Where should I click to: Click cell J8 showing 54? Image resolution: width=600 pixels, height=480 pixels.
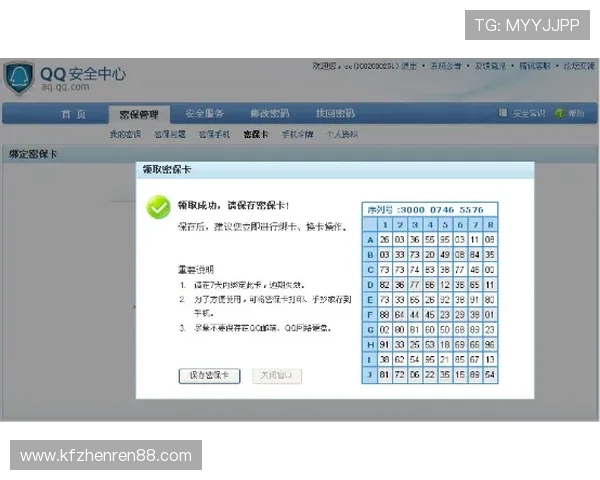coord(490,375)
